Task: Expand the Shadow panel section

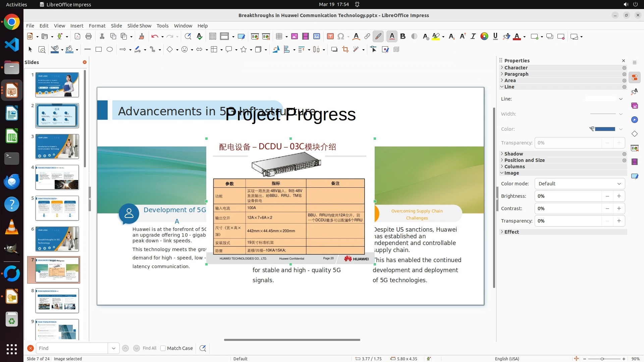Action: [514, 154]
